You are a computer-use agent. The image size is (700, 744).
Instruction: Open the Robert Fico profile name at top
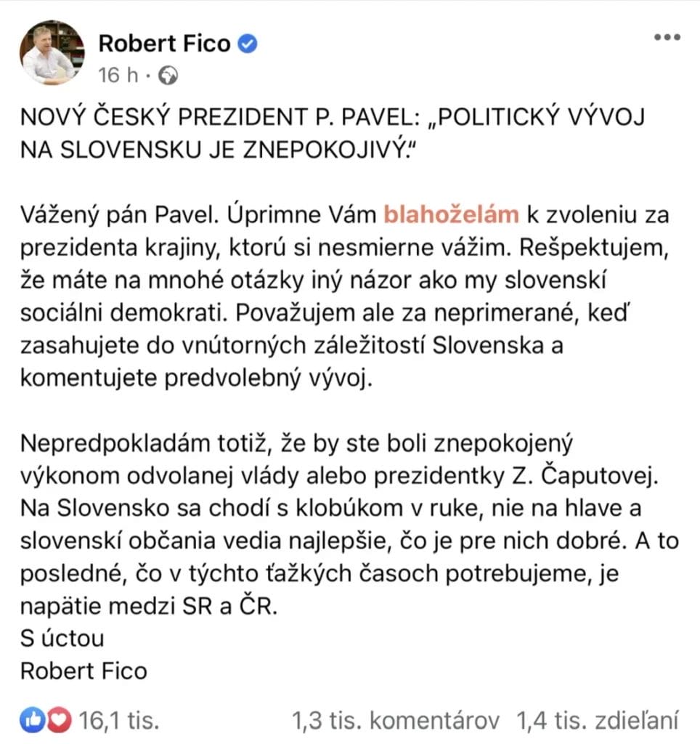[x=166, y=44]
